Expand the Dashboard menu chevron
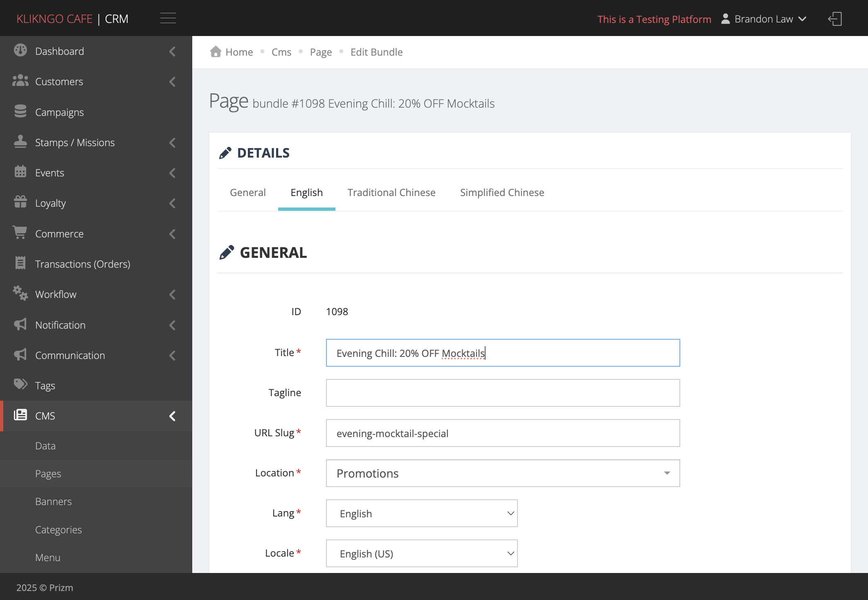868x600 pixels. tap(173, 52)
